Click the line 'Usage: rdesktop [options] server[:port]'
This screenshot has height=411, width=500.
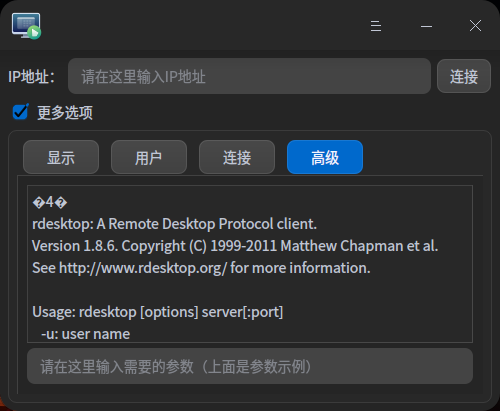[x=158, y=312]
